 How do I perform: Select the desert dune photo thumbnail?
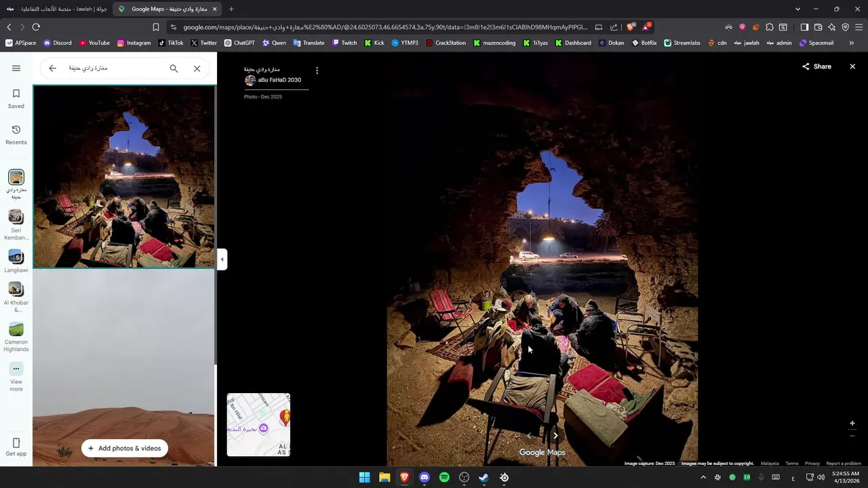click(124, 367)
